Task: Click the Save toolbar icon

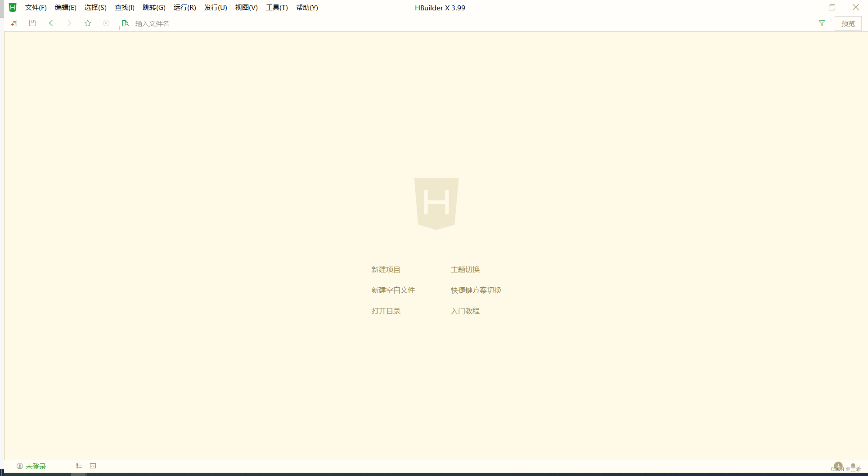Action: point(32,23)
